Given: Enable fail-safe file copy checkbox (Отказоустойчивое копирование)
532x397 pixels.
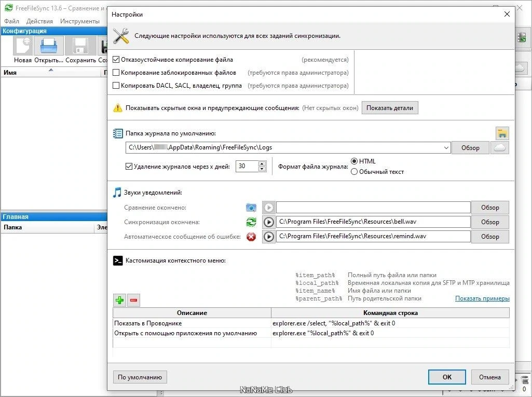Looking at the screenshot, I should tap(116, 59).
